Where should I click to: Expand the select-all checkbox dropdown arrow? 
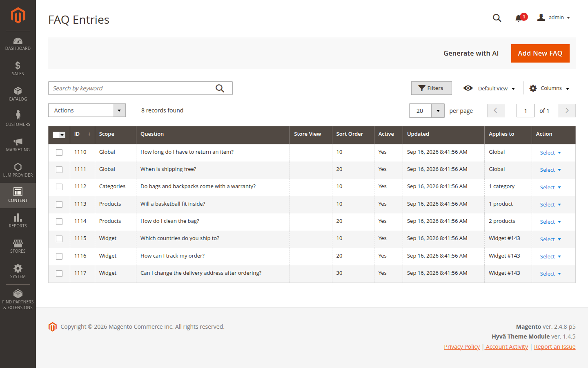pyautogui.click(x=62, y=135)
